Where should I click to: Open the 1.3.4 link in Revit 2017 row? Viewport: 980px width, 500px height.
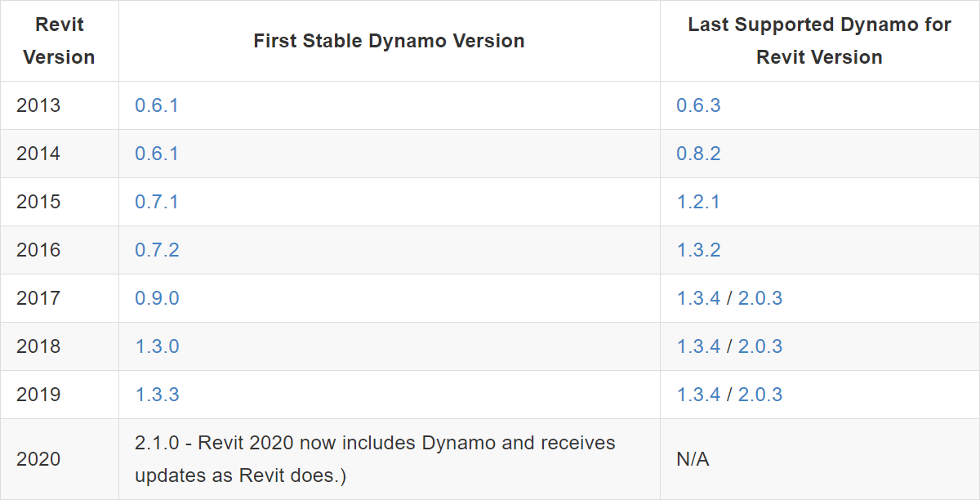tap(698, 298)
